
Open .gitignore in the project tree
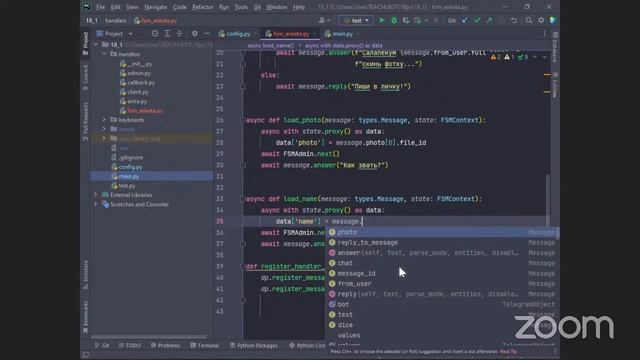[x=131, y=158]
